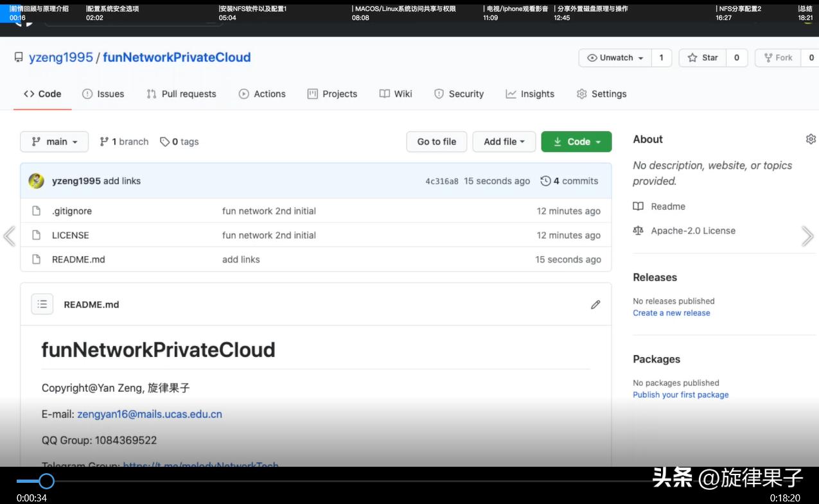
Task: Click the tags icon showing 0 tags
Action: tap(165, 142)
